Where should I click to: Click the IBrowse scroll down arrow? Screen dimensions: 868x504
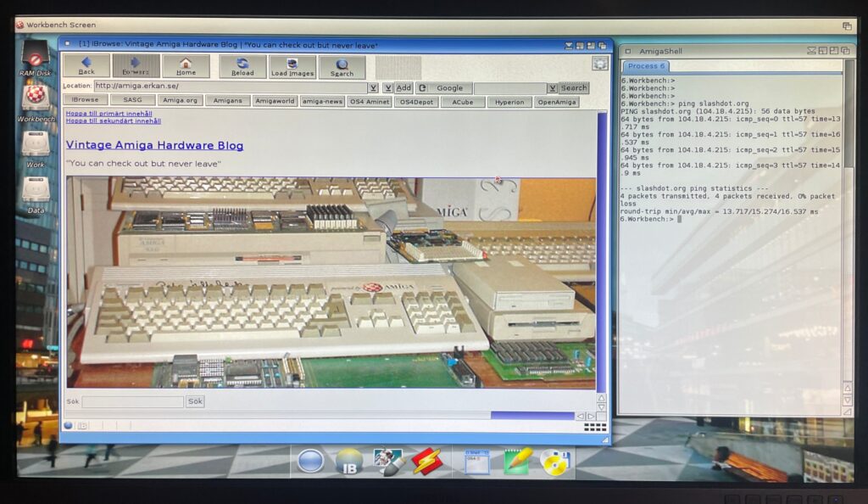pyautogui.click(x=602, y=407)
